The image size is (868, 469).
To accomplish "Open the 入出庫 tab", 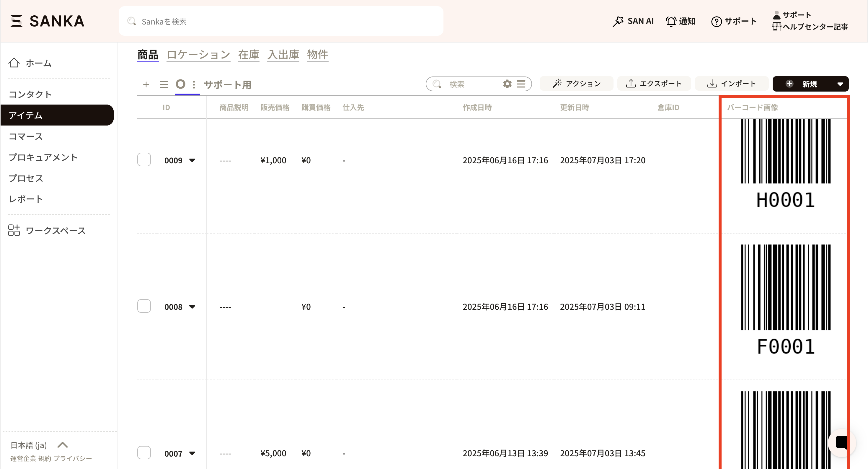I will pyautogui.click(x=283, y=55).
